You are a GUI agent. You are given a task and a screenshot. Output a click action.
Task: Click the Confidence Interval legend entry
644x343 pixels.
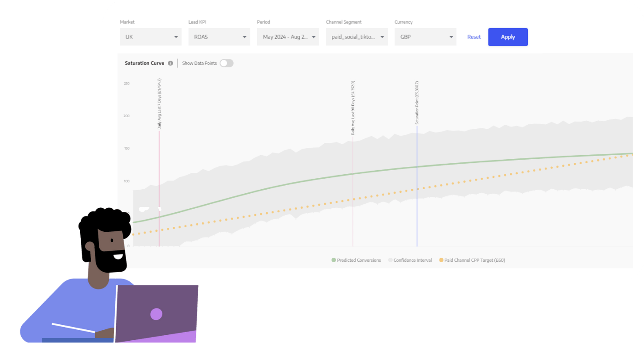410,260
